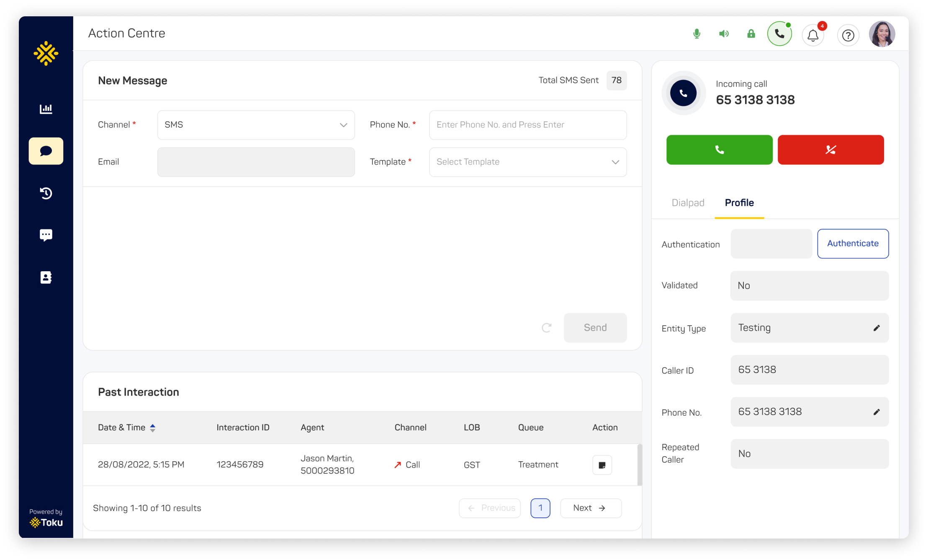Open the contacts panel in the sidebar
Image resolution: width=928 pixels, height=560 pixels.
click(x=46, y=277)
